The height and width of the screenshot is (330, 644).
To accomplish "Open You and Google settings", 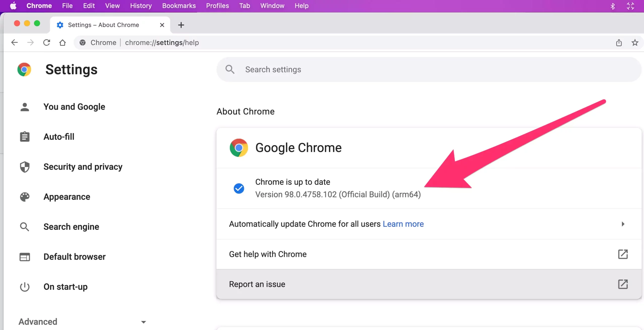I will (x=74, y=107).
